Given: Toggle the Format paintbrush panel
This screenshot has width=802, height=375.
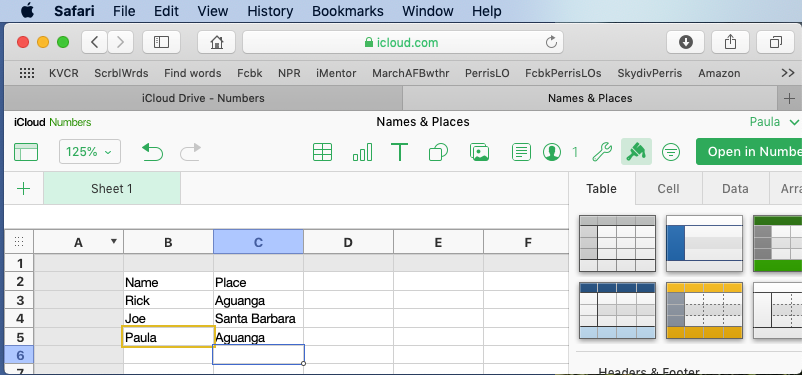Looking at the screenshot, I should [636, 151].
